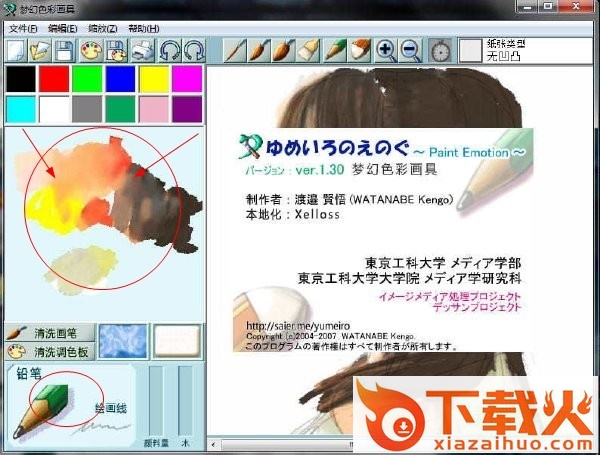The image size is (600, 455).
Task: Click the zoom out magnifier icon
Action: coord(410,50)
